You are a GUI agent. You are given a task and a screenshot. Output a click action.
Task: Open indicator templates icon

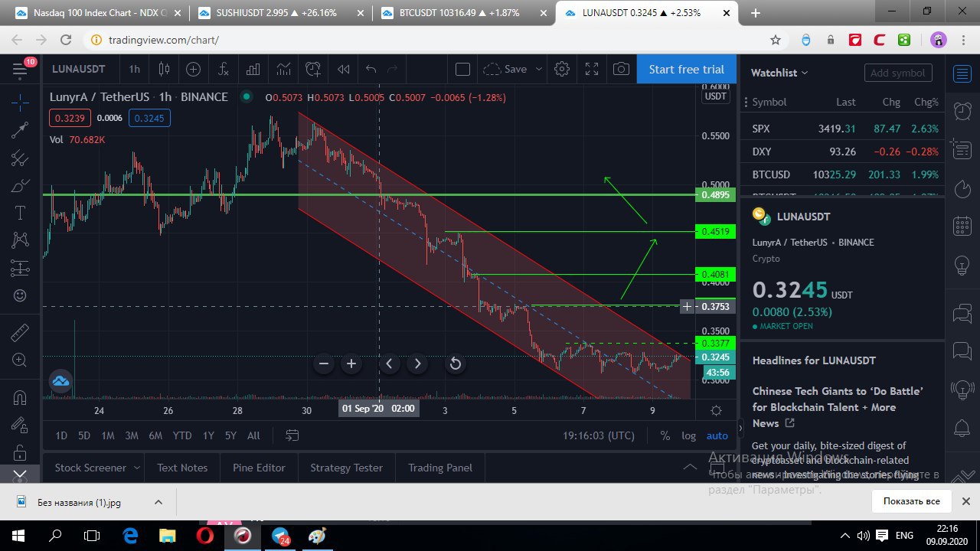[283, 69]
